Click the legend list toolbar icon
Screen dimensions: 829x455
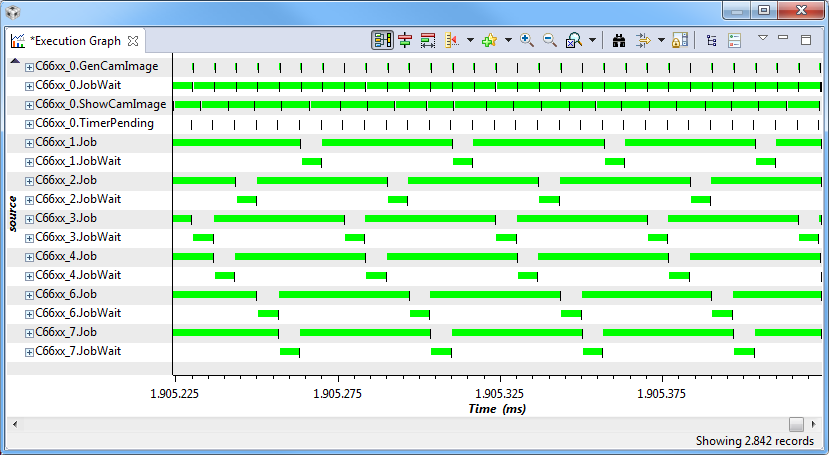(734, 40)
